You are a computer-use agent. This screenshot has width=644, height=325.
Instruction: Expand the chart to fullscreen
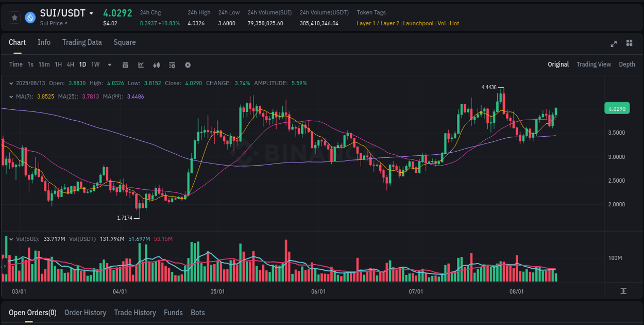[x=613, y=44]
